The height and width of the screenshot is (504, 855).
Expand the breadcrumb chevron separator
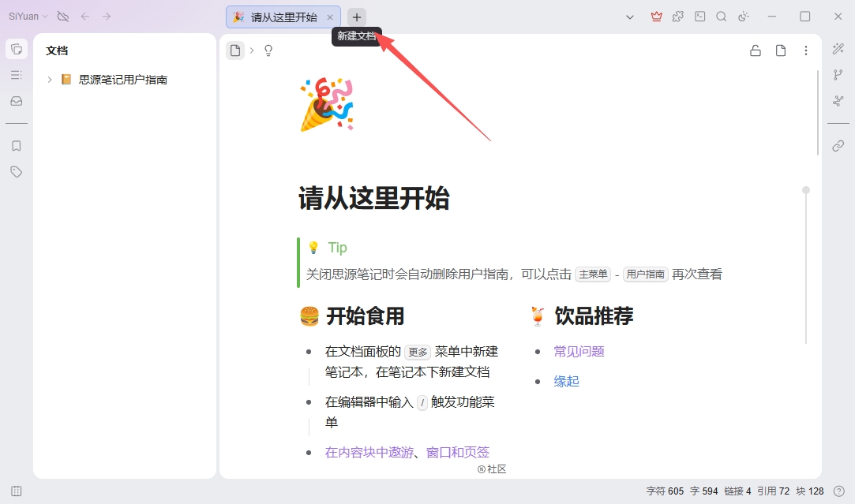(x=252, y=50)
